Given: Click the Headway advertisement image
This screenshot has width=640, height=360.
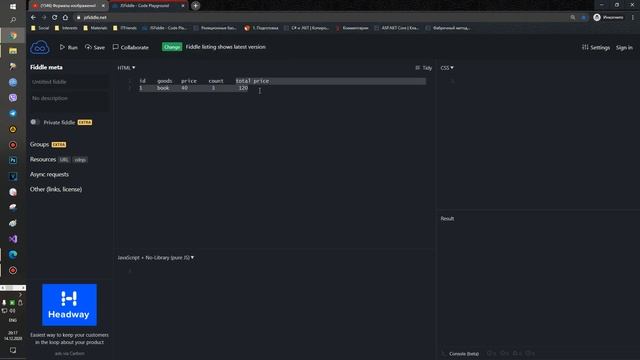Looking at the screenshot, I should tap(69, 305).
